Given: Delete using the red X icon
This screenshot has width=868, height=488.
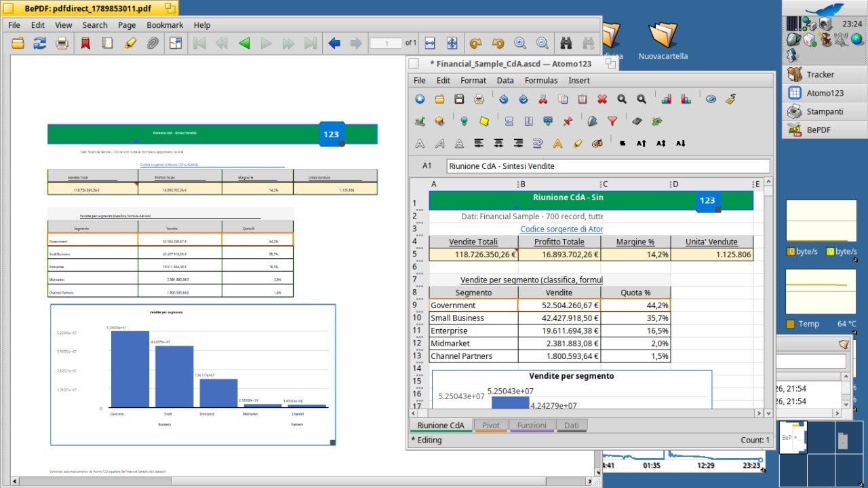Looking at the screenshot, I should (601, 99).
